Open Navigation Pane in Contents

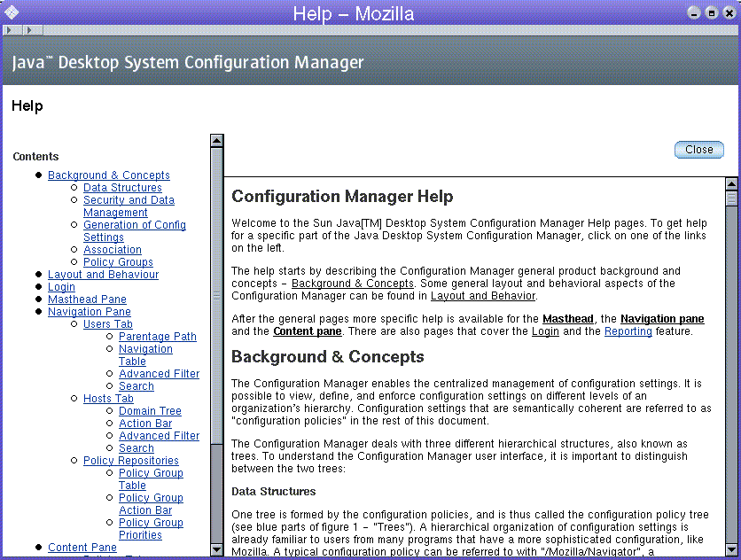pyautogui.click(x=90, y=312)
